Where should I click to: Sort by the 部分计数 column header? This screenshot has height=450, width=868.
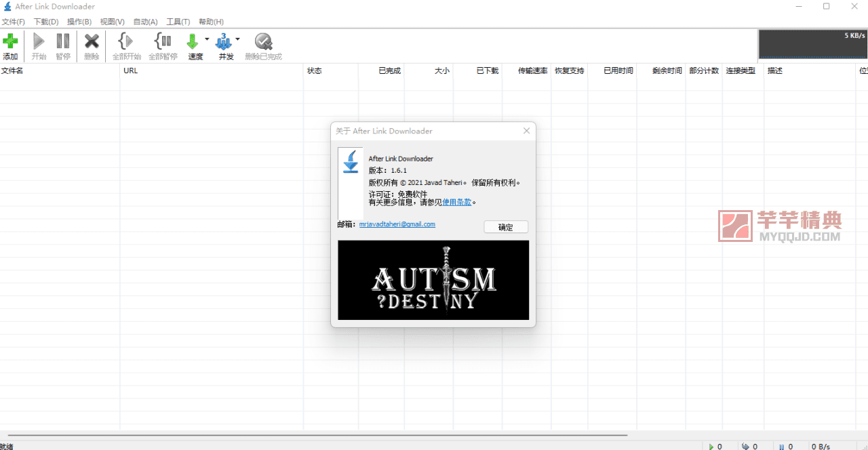(x=703, y=70)
